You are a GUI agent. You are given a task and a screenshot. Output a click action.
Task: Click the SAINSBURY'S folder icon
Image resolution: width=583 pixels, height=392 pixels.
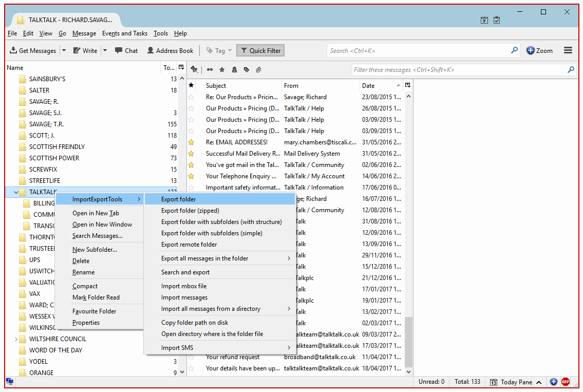(x=22, y=79)
